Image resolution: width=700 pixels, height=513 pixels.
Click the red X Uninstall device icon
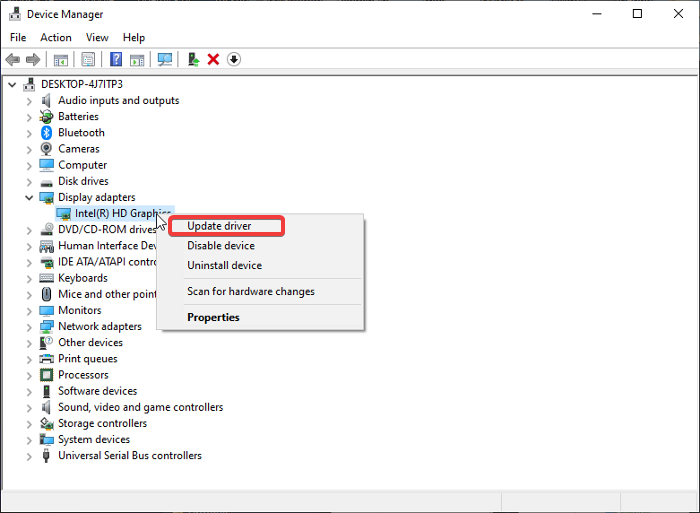[213, 60]
